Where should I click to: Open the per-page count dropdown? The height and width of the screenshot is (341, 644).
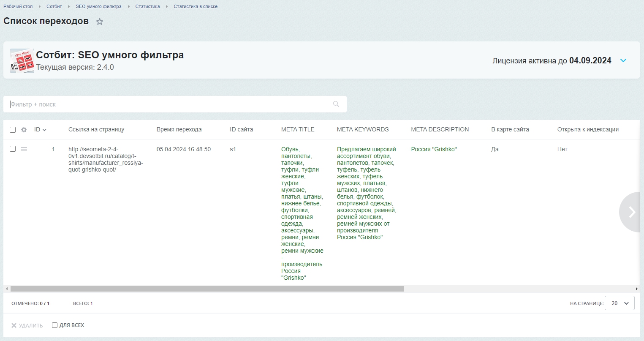pos(620,303)
